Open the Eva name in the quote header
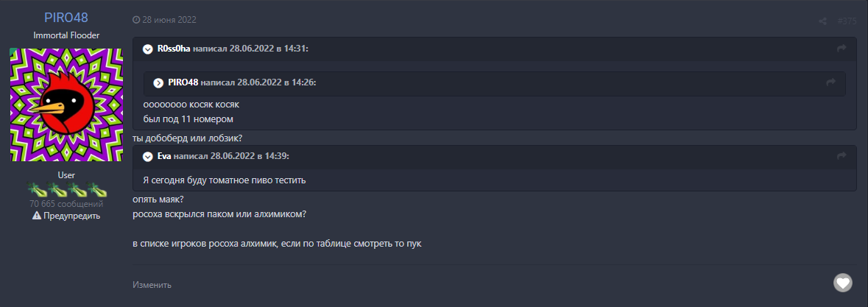The image size is (868, 307). coord(164,156)
